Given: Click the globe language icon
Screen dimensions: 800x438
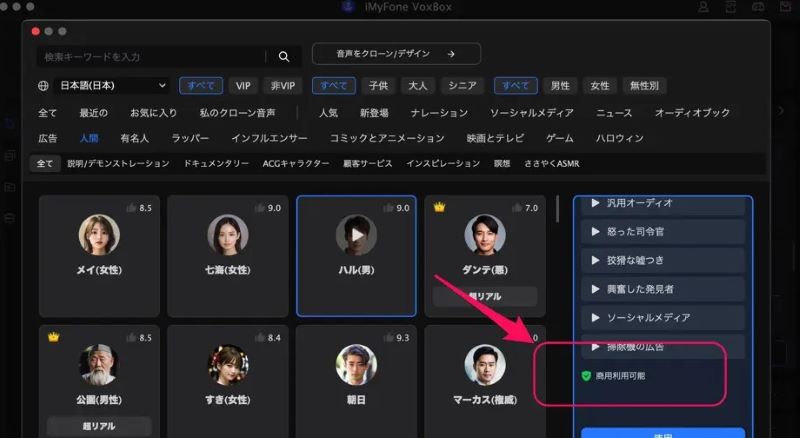Looking at the screenshot, I should 43,86.
